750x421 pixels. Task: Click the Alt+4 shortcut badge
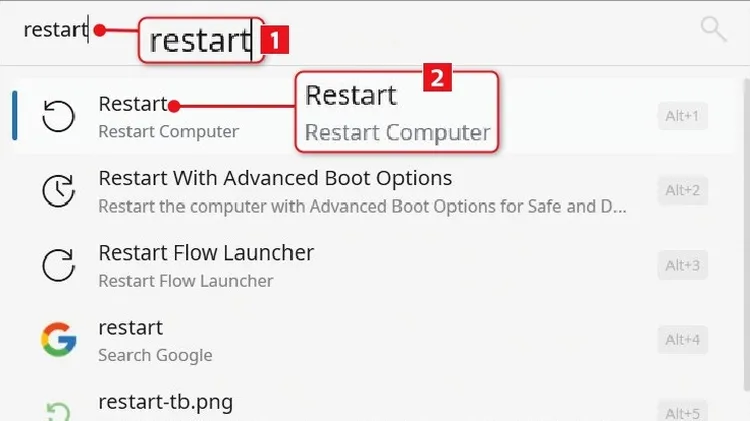683,340
